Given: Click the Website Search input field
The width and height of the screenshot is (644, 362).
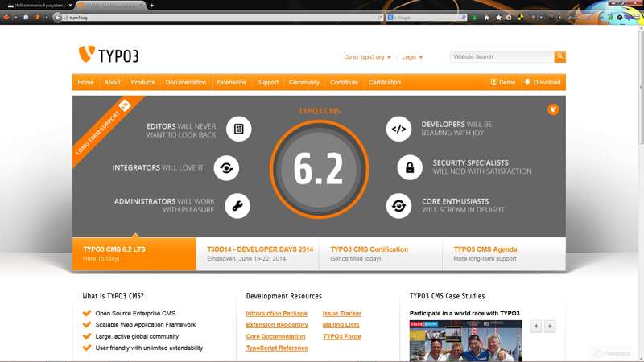Looking at the screenshot, I should click(x=502, y=56).
